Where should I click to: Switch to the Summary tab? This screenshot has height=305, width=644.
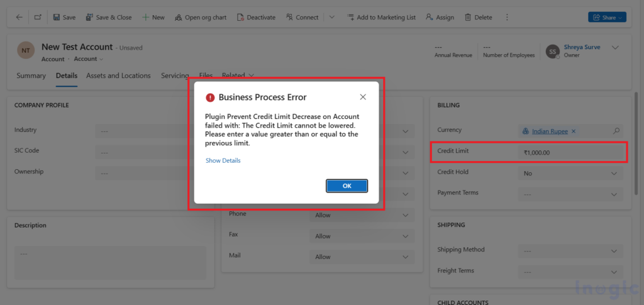(x=31, y=76)
